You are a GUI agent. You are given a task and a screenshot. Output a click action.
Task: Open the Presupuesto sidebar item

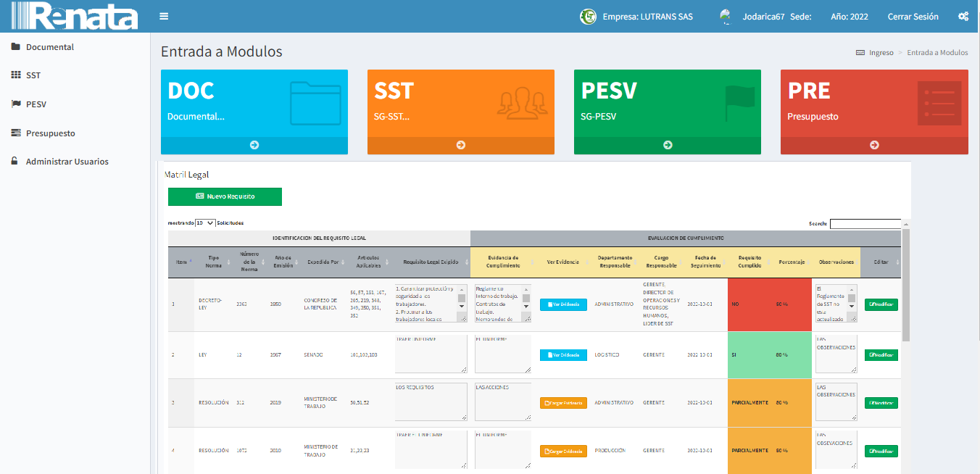point(50,133)
